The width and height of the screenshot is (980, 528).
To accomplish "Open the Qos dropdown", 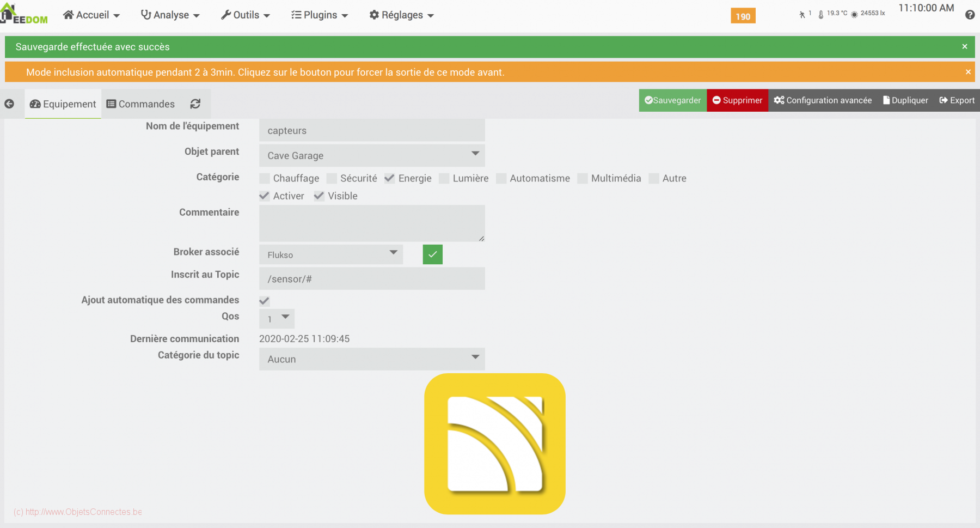I will (277, 319).
